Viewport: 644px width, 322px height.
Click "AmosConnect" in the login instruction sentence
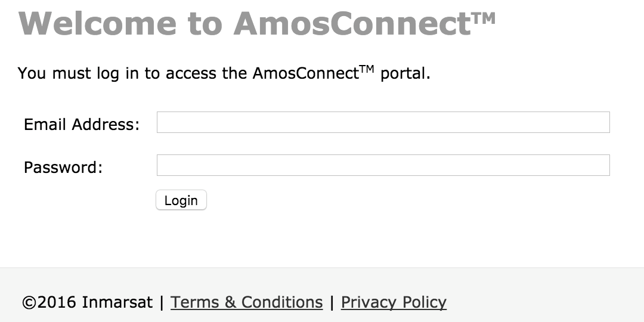(305, 73)
